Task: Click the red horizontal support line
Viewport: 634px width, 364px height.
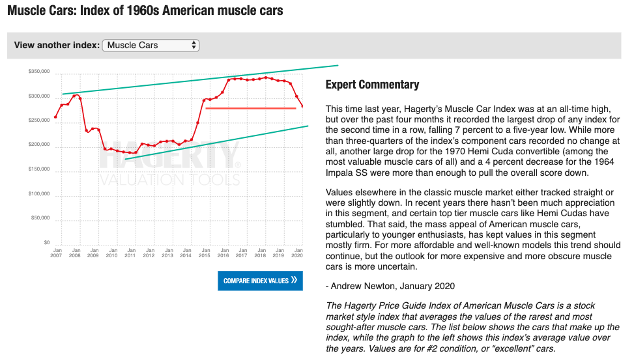Action: click(251, 108)
